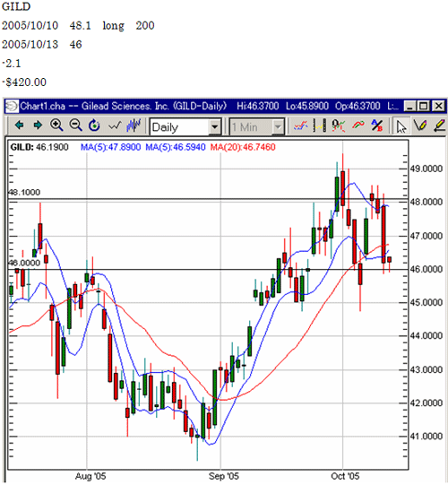Click the 44.0000 price axis label
This screenshot has height=485, width=448.
coord(426,336)
